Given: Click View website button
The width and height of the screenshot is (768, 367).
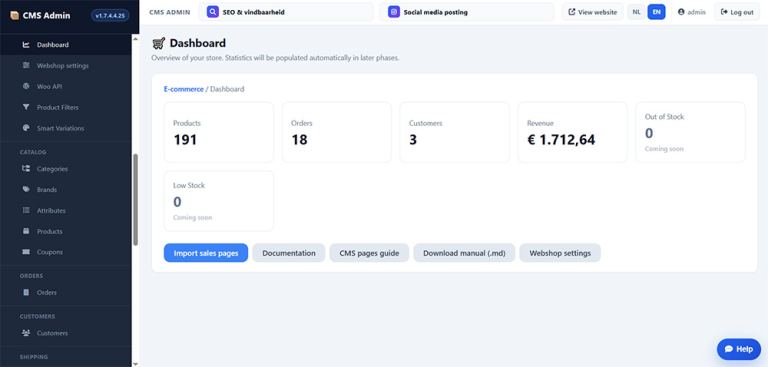Looking at the screenshot, I should point(593,12).
